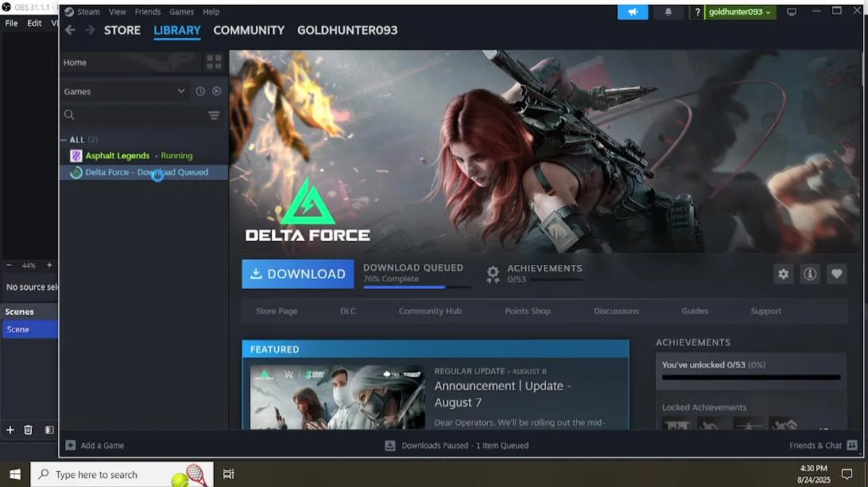
Task: Collapse the ALL games section
Action: 64,140
